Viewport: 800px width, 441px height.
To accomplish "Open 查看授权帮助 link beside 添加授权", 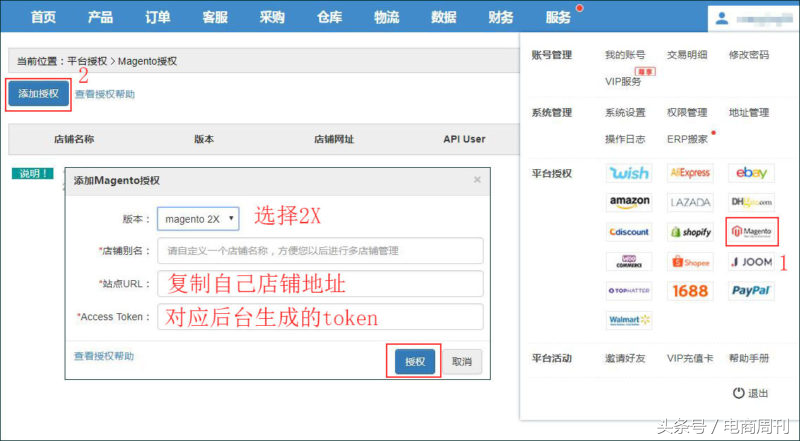I will pos(105,94).
